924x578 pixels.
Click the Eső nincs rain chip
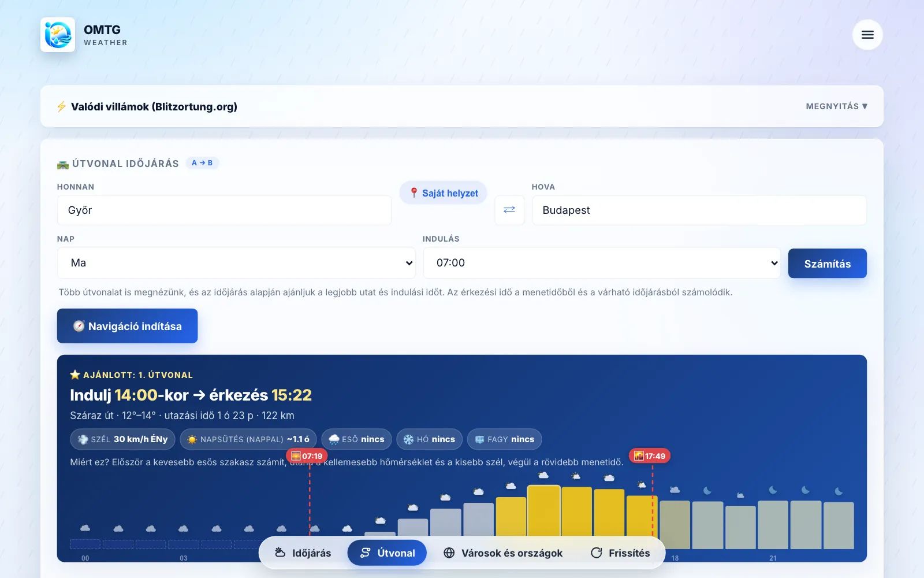[x=357, y=439]
